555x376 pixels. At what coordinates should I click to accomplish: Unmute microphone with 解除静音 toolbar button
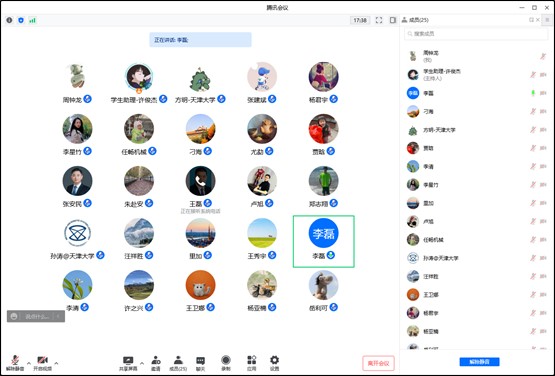pos(15,363)
